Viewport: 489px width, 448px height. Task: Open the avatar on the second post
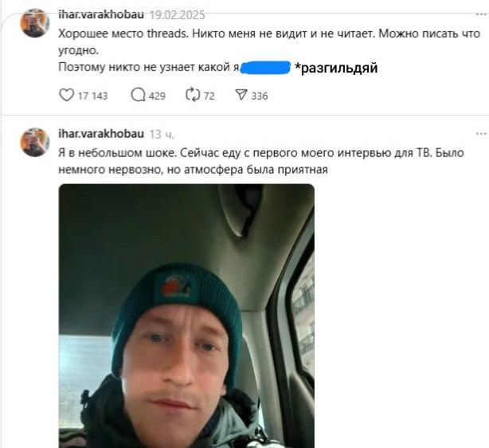(x=35, y=143)
